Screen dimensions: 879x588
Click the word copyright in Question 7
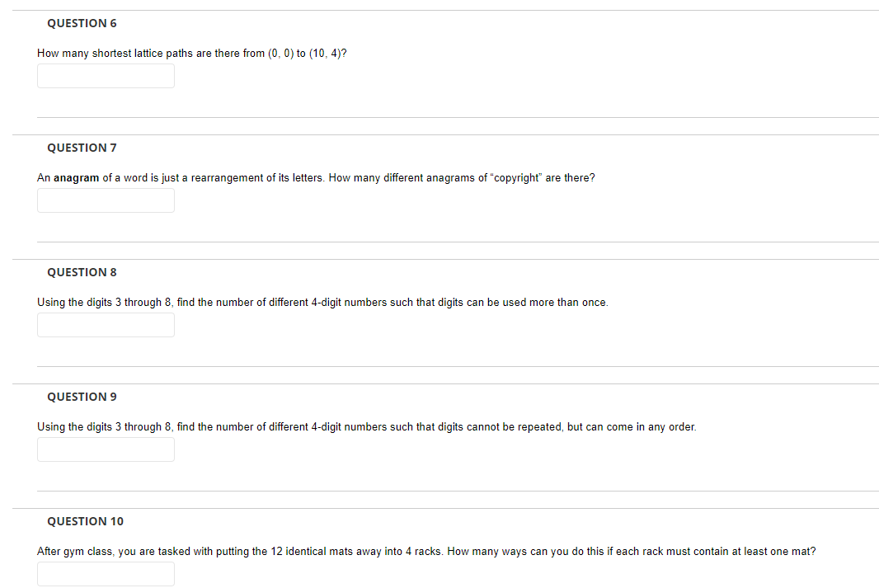click(516, 177)
